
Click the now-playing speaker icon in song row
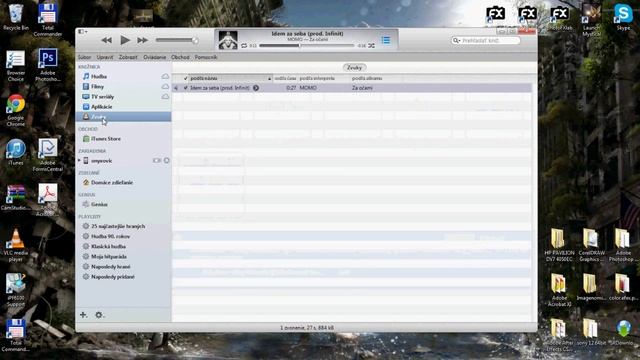click(176, 88)
